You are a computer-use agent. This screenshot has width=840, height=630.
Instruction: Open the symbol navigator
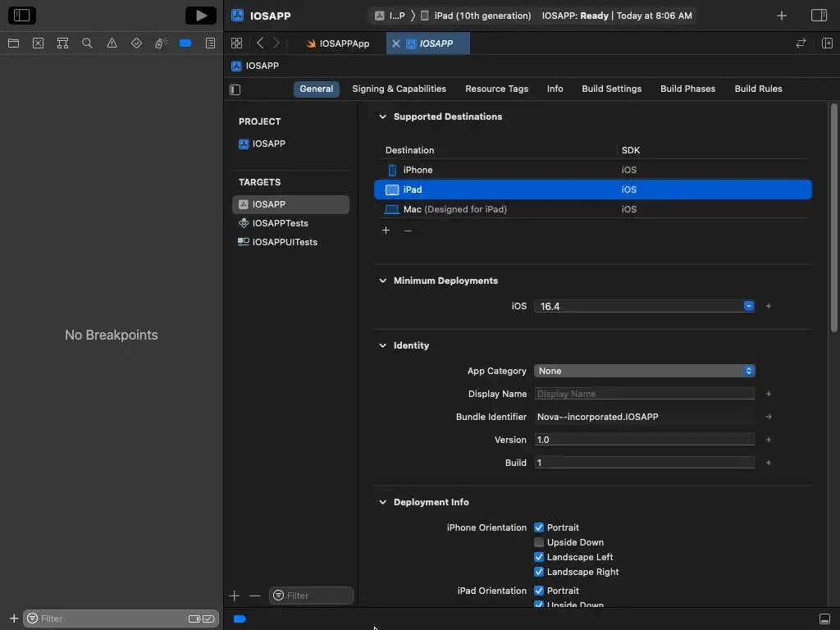(62, 43)
